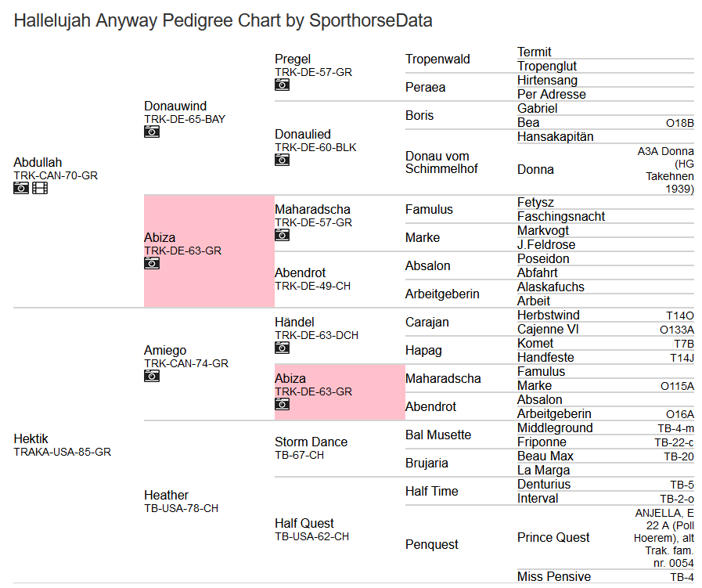Open the video film icon under Abdullah
The width and height of the screenshot is (702, 588).
pos(40,188)
